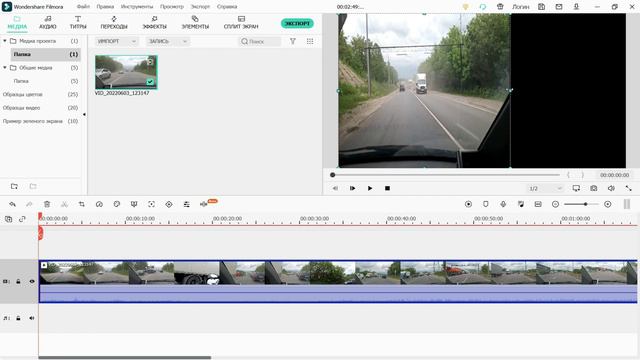Viewport: 640px width, 360px height.
Task: Stop the preview playback
Action: [387, 188]
